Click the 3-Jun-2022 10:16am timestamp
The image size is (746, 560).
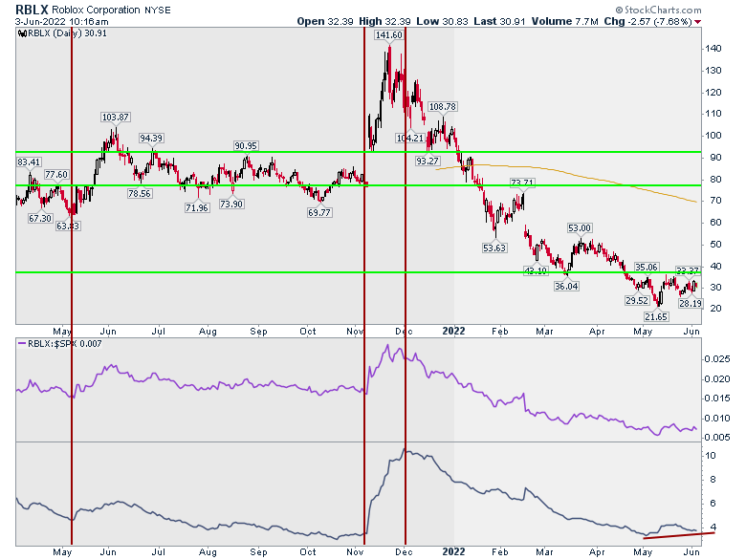point(62,21)
